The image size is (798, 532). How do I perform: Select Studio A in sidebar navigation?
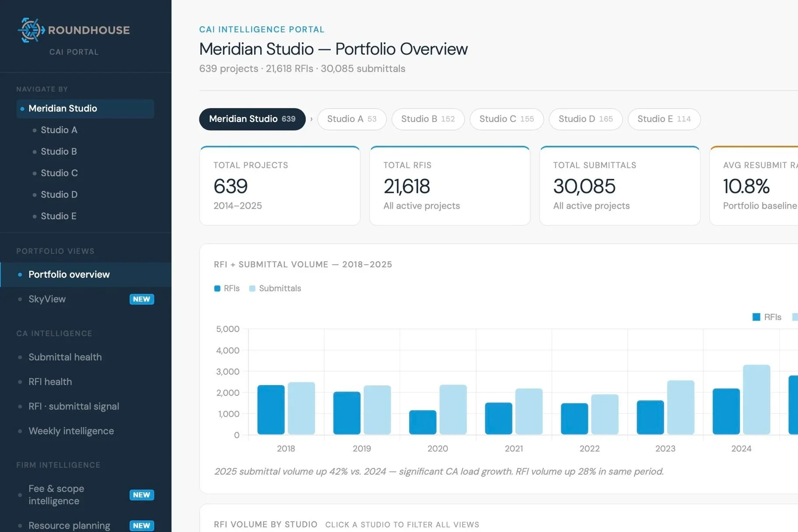click(x=59, y=130)
